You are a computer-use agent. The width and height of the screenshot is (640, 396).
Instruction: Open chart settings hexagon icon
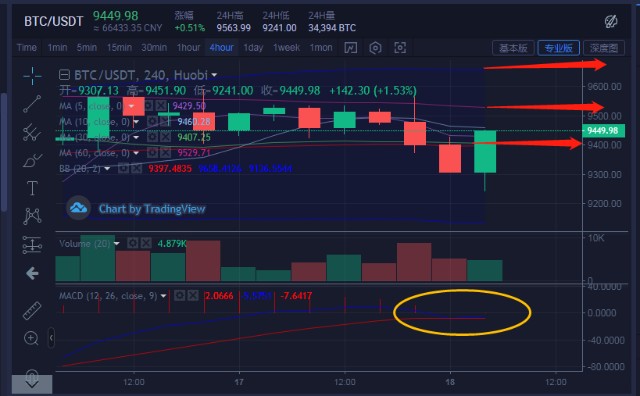(375, 48)
